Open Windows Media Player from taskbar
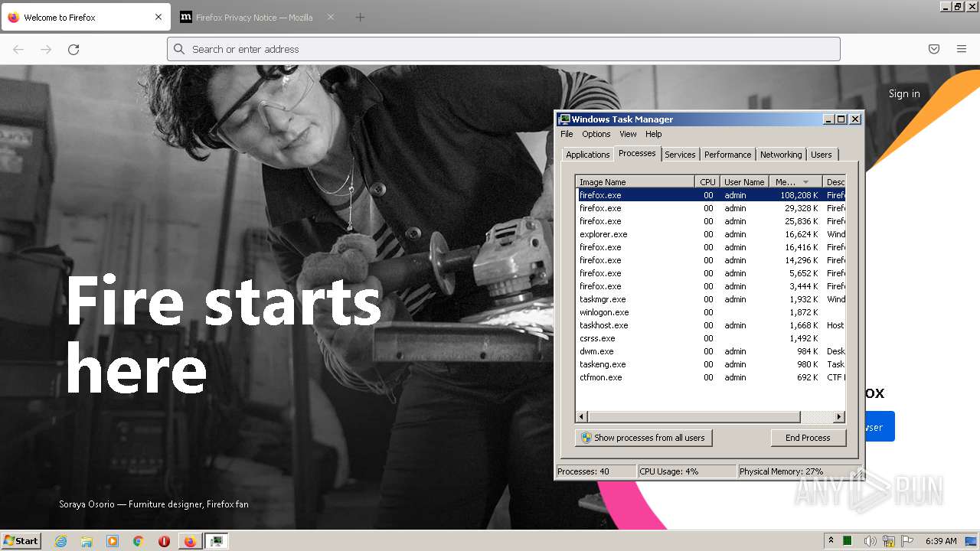The image size is (980, 551). click(x=113, y=541)
